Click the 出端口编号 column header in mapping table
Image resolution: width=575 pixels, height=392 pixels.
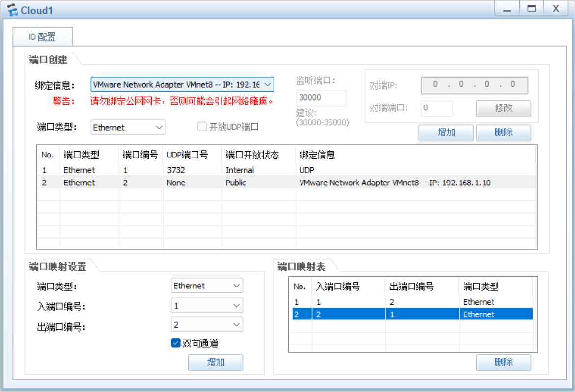pos(422,287)
